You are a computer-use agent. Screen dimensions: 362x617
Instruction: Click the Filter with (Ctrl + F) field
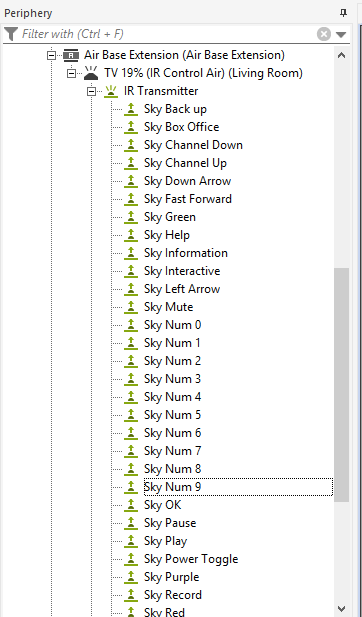tap(167, 34)
